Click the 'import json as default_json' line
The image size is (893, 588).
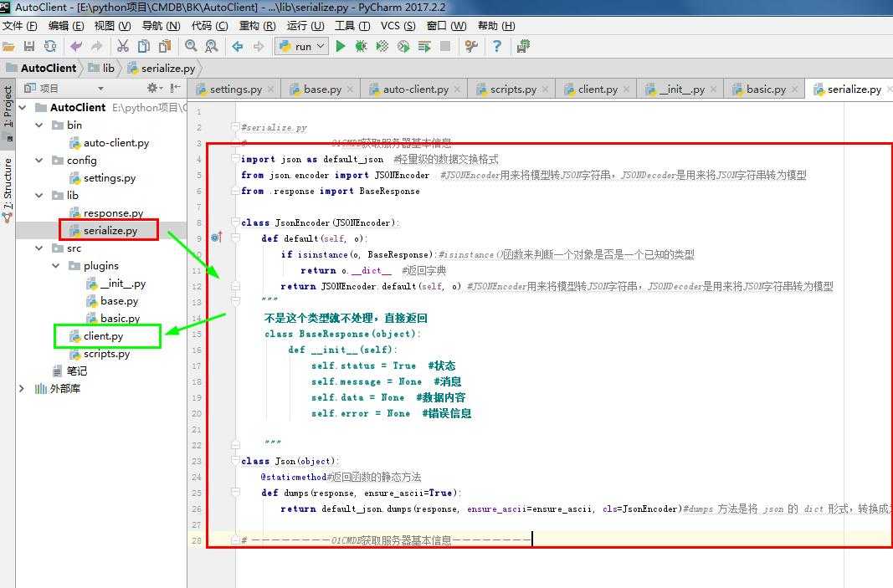point(312,160)
